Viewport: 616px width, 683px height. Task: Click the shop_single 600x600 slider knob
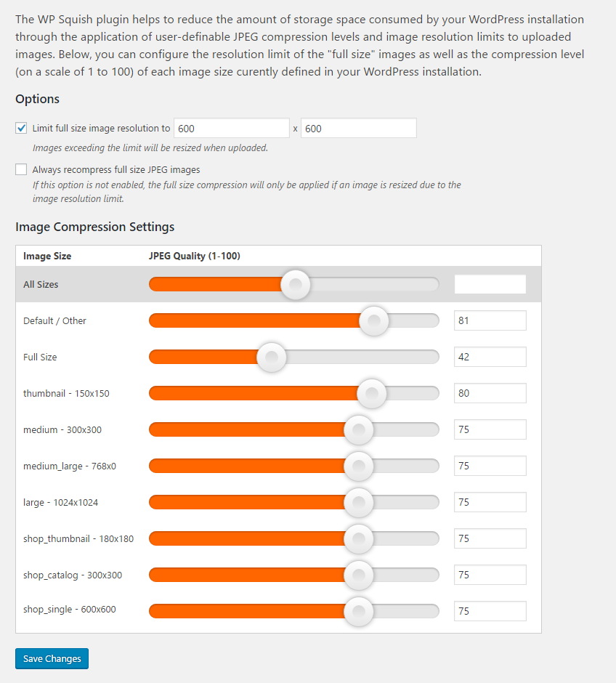[358, 611]
